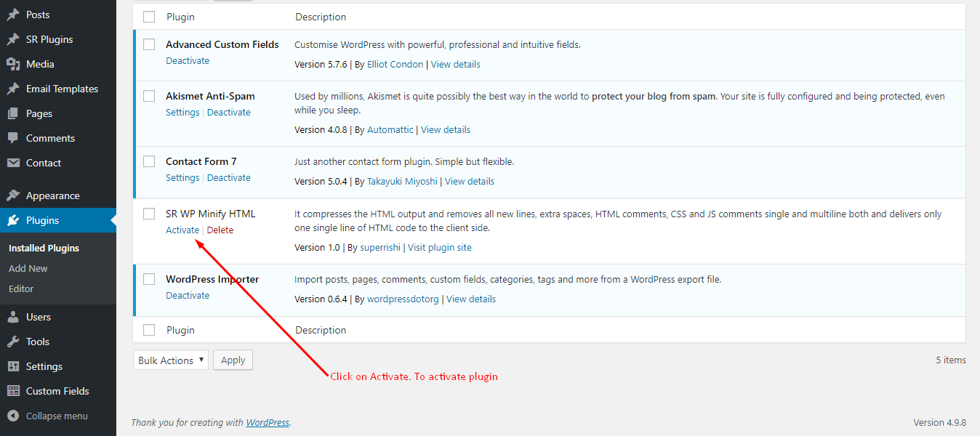Open Akismet Anti-Spam Settings link
The image size is (980, 436).
click(x=182, y=112)
